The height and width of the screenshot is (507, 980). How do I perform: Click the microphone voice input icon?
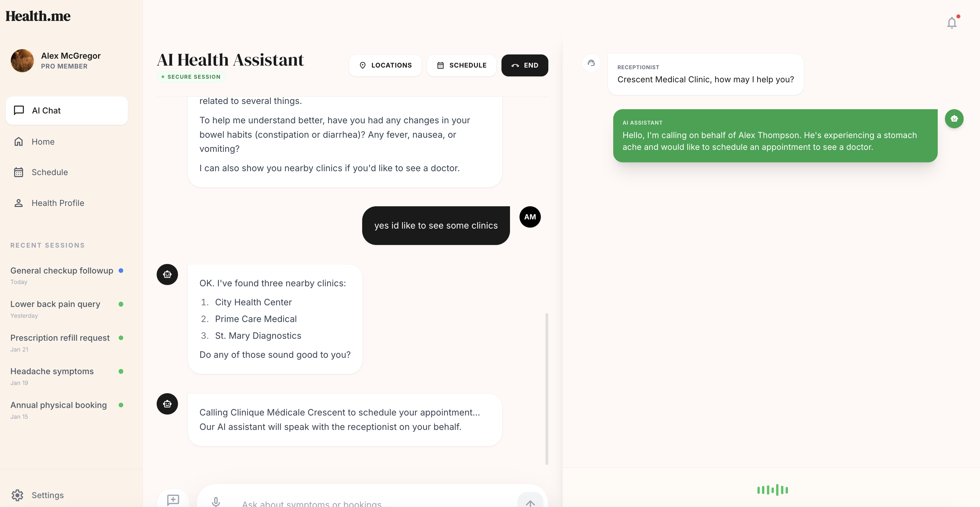[x=216, y=502]
